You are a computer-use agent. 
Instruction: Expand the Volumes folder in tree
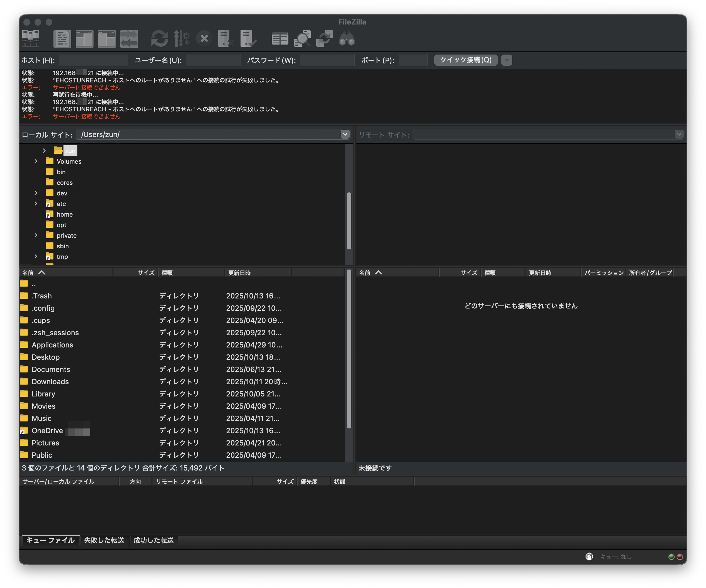pyautogui.click(x=36, y=161)
